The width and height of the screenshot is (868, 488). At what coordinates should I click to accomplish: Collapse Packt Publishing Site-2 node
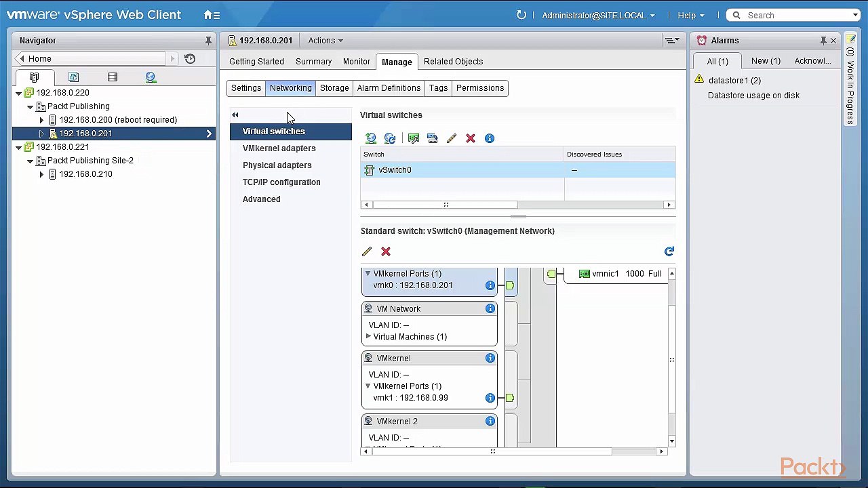pyautogui.click(x=31, y=161)
